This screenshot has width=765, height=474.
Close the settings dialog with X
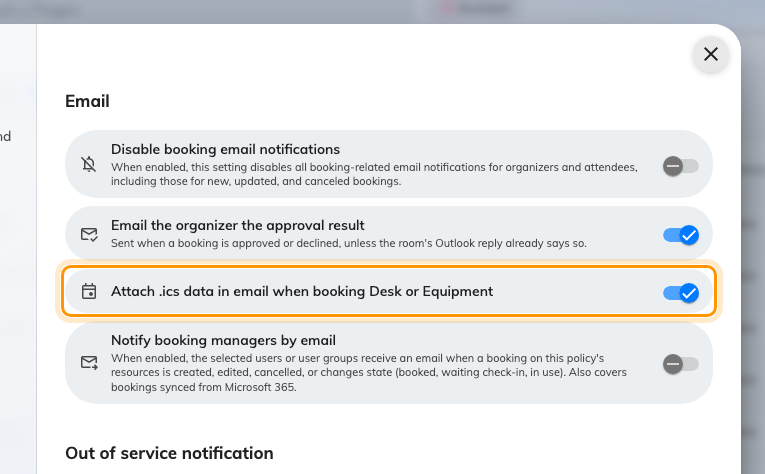pos(711,54)
